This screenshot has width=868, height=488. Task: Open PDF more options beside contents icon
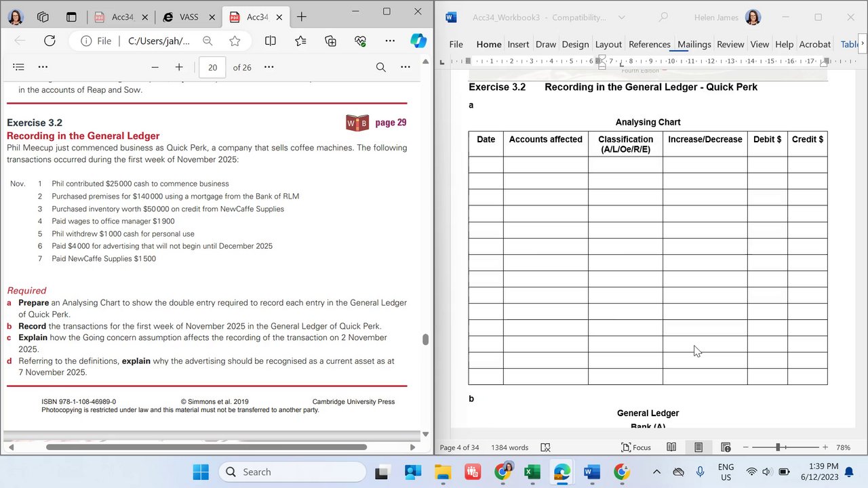(x=43, y=67)
